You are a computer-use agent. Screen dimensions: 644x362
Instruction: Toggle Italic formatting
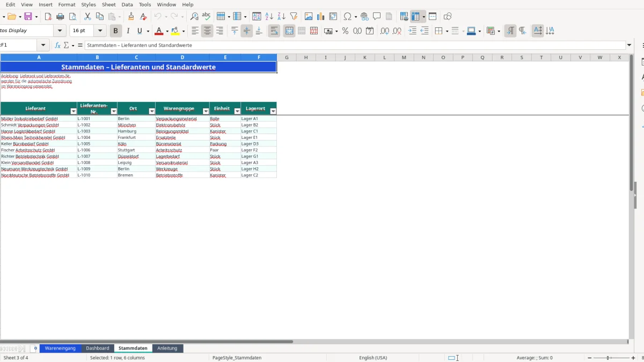pyautogui.click(x=128, y=31)
